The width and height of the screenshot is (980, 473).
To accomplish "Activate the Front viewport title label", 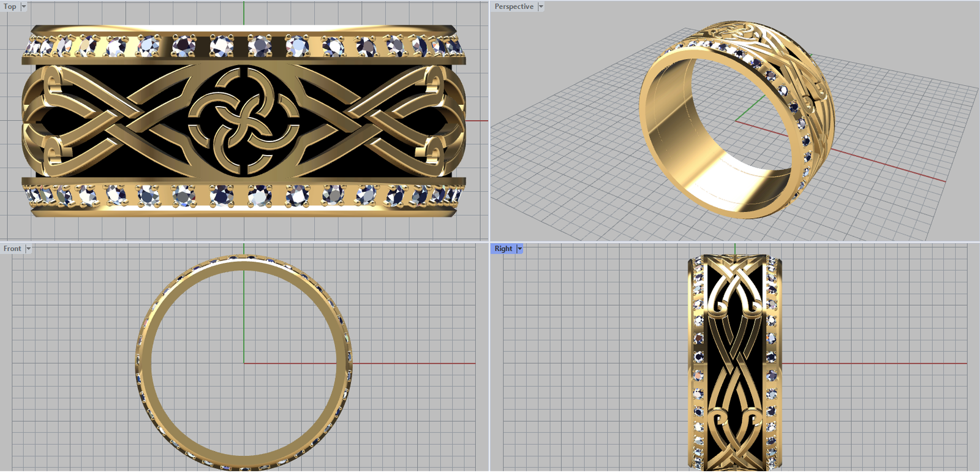I will 12,249.
